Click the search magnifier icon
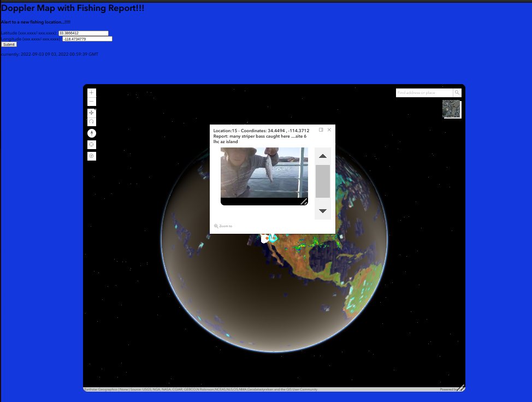This screenshot has width=532, height=402. 457,93
